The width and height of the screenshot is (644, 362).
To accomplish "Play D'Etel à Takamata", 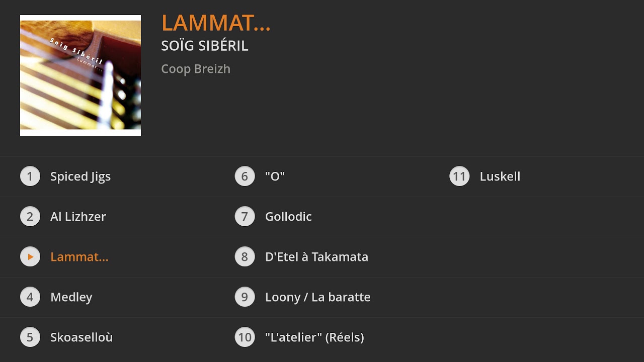I will click(x=316, y=257).
